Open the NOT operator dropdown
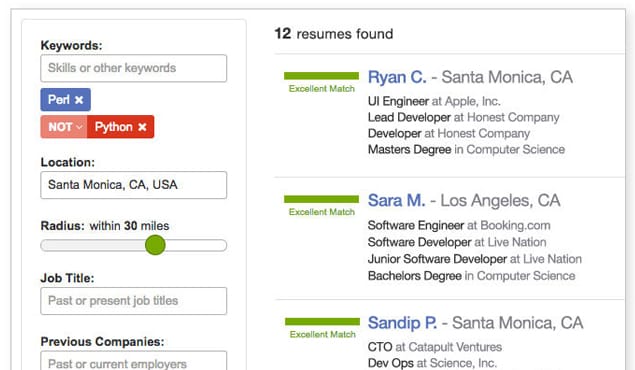 point(64,127)
